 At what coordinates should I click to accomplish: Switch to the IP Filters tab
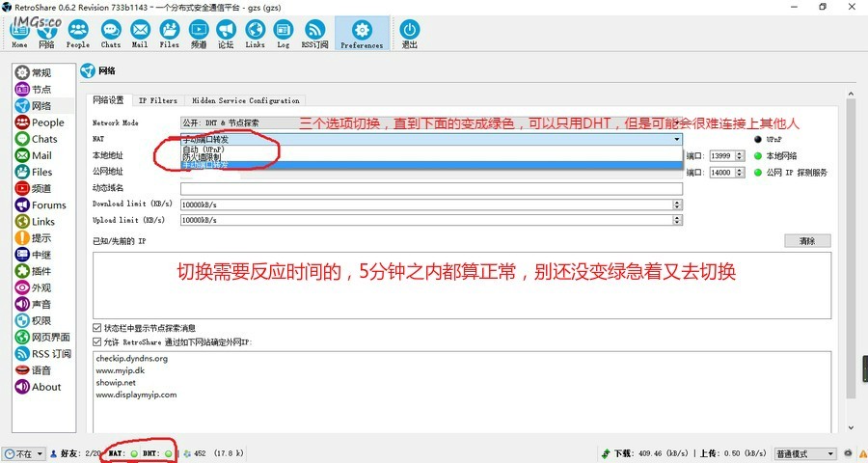158,100
